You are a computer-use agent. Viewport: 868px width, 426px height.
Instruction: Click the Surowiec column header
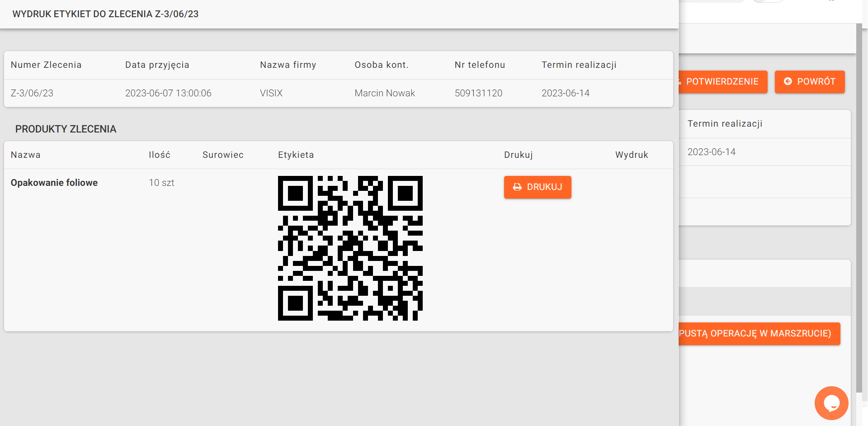click(x=223, y=155)
